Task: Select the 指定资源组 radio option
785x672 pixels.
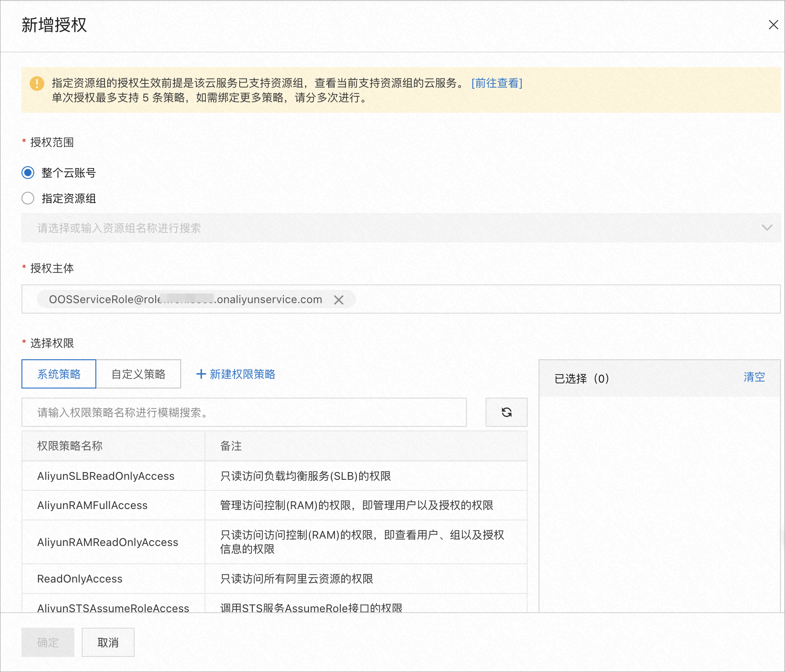Action: pos(28,198)
